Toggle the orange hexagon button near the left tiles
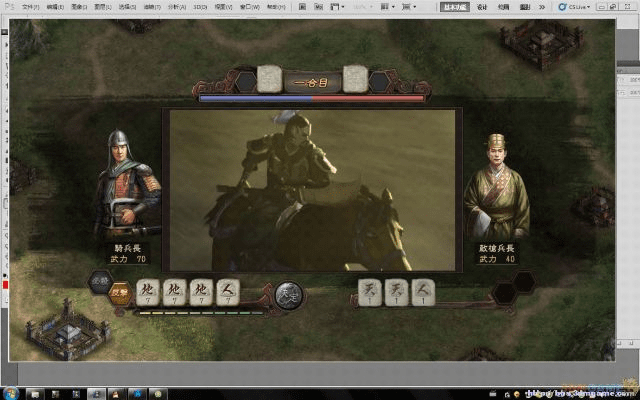The width and height of the screenshot is (640, 400). (119, 293)
